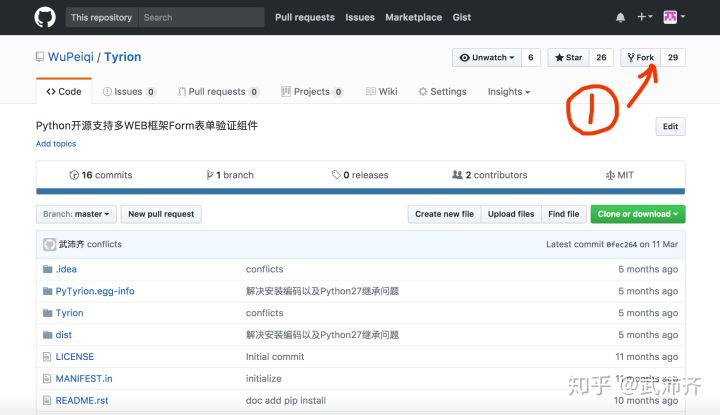Screen dimensions: 720x415
Task: Open the MANIFEST.in file
Action: click(84, 379)
